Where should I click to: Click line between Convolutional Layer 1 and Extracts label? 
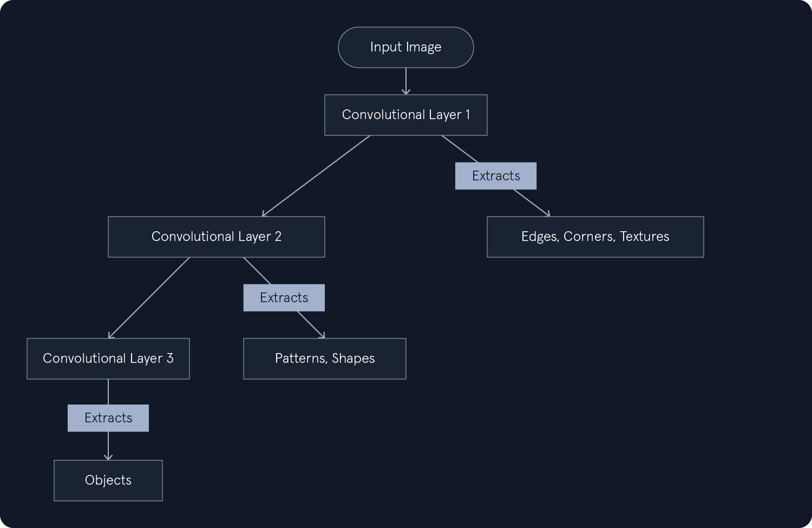[460, 149]
